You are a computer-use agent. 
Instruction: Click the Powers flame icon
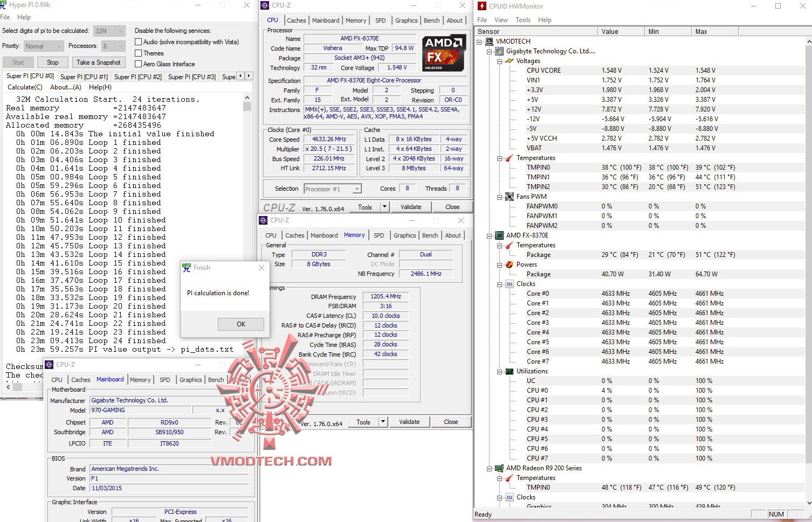coord(510,265)
